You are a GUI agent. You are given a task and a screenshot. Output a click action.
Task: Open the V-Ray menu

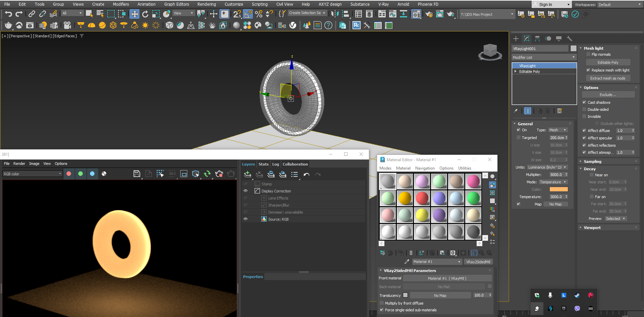tap(383, 4)
